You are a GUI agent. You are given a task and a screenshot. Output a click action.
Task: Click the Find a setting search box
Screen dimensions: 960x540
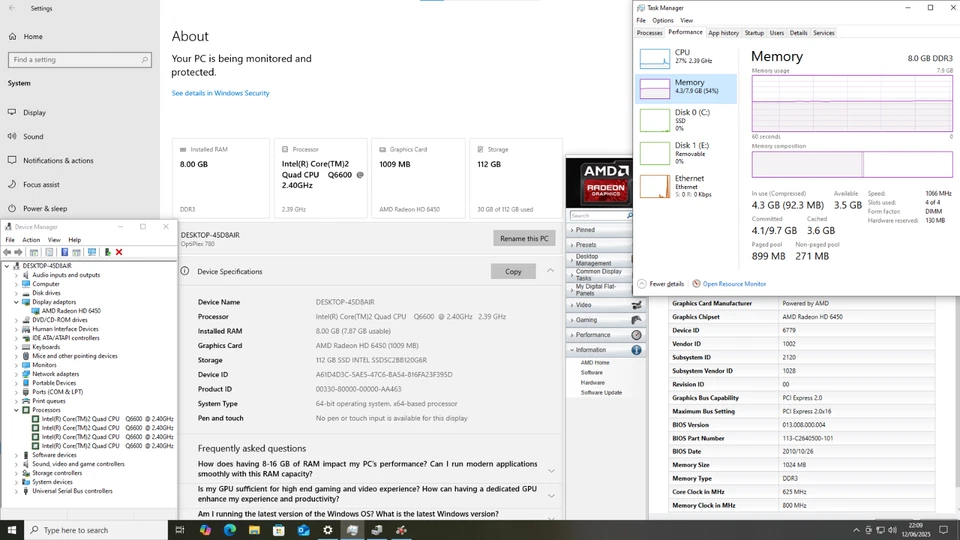tap(80, 60)
